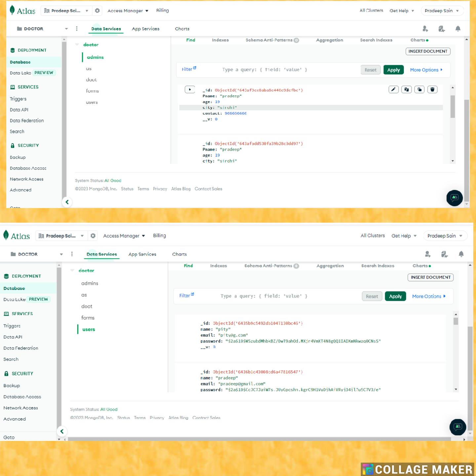Viewport: 476px width, 476px height.
Task: Open project kebab menu beside DOCTOR, top screenshot
Action: [x=77, y=29]
